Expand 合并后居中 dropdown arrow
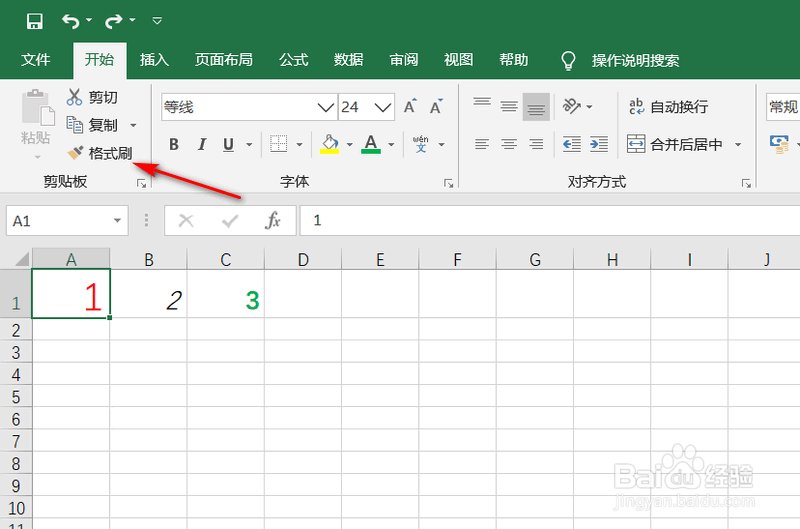This screenshot has width=800, height=529. tap(738, 145)
